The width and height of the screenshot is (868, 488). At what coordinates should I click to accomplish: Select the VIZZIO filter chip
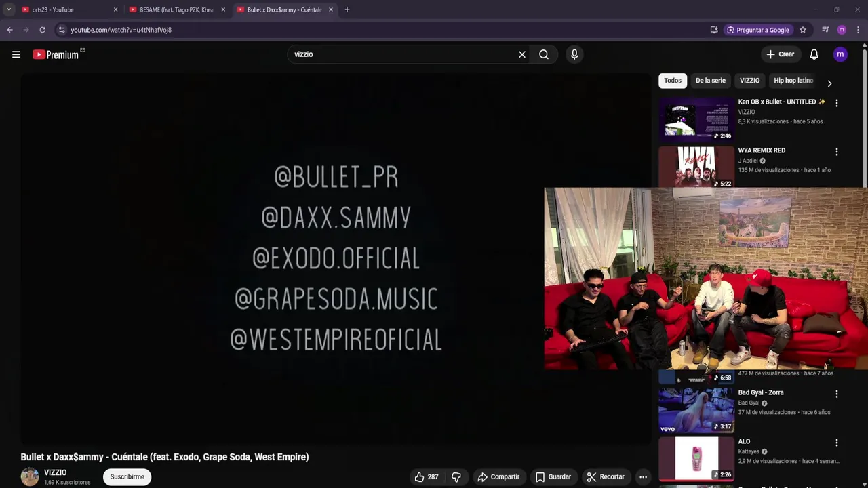point(749,81)
